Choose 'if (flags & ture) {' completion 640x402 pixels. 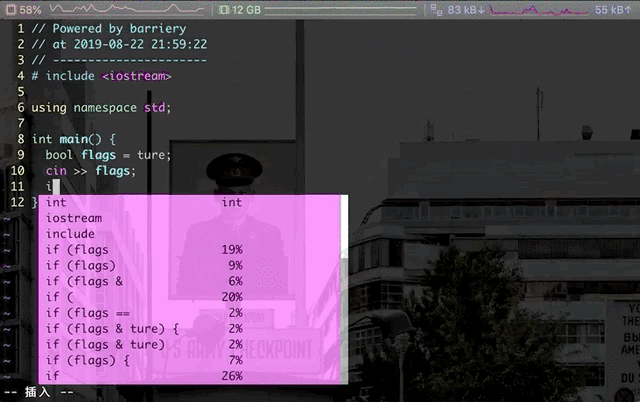click(x=190, y=329)
